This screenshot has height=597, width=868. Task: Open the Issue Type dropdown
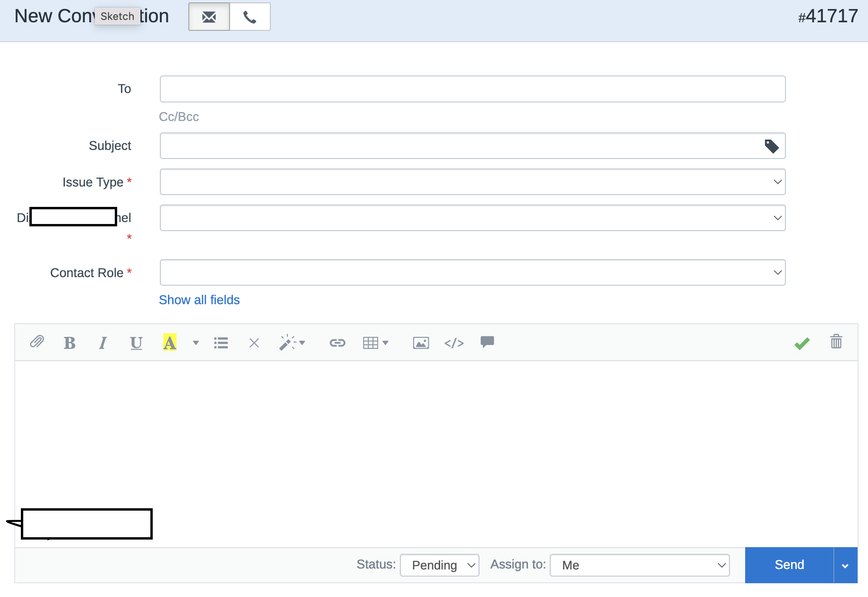click(x=472, y=182)
